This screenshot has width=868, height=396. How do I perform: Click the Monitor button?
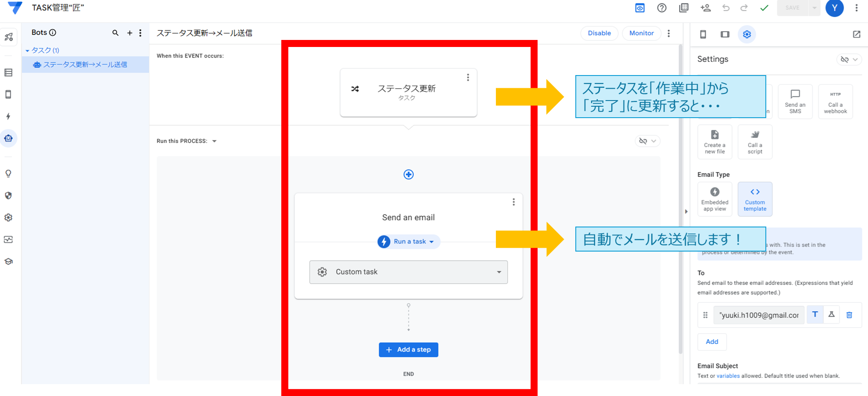642,33
